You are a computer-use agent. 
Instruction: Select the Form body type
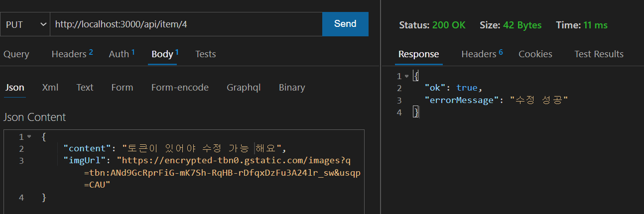point(122,88)
